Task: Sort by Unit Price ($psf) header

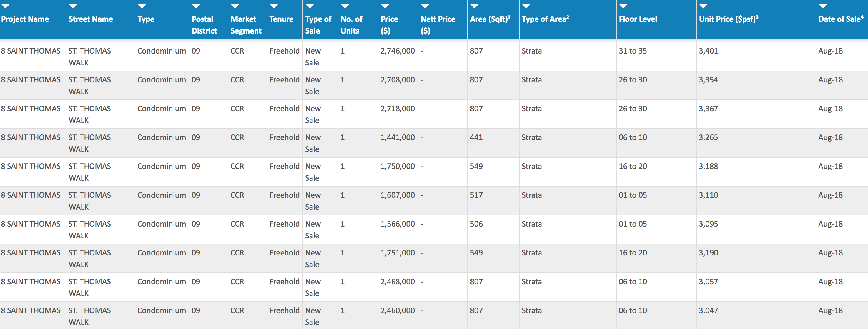Action: pos(729,19)
